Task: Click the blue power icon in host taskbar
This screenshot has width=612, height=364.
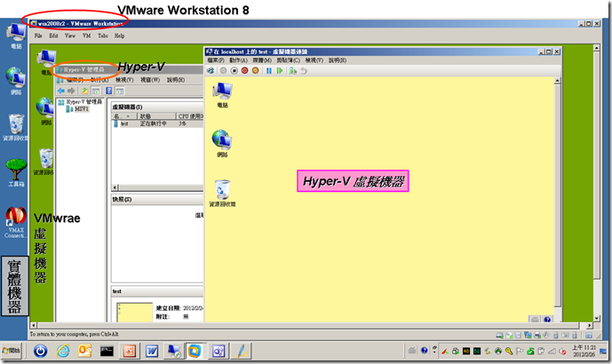Action: coord(40,351)
